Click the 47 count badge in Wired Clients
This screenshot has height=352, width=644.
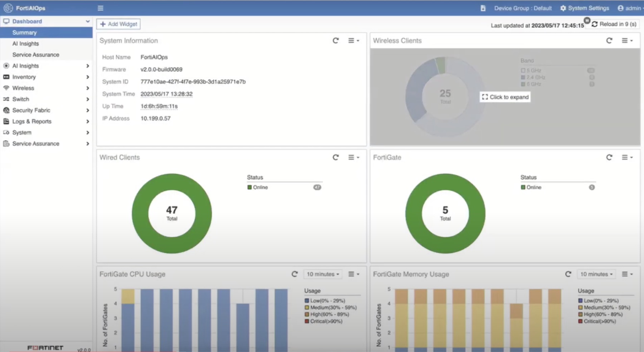317,187
